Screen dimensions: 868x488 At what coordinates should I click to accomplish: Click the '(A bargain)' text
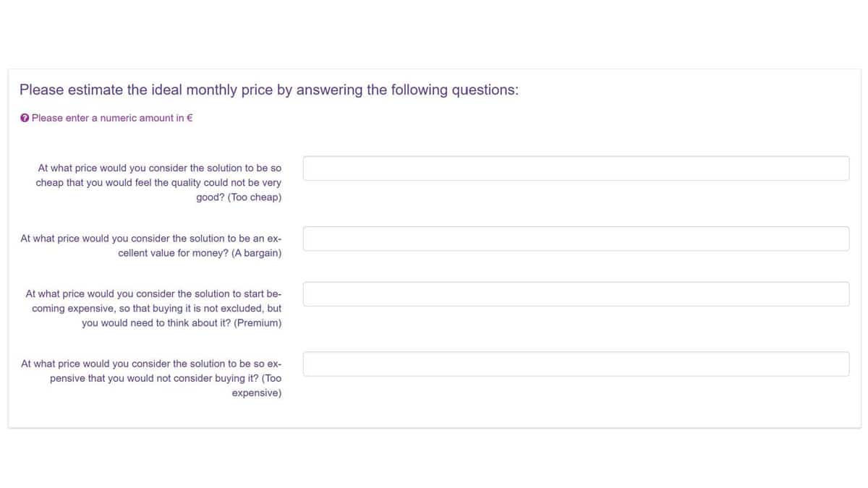[257, 253]
